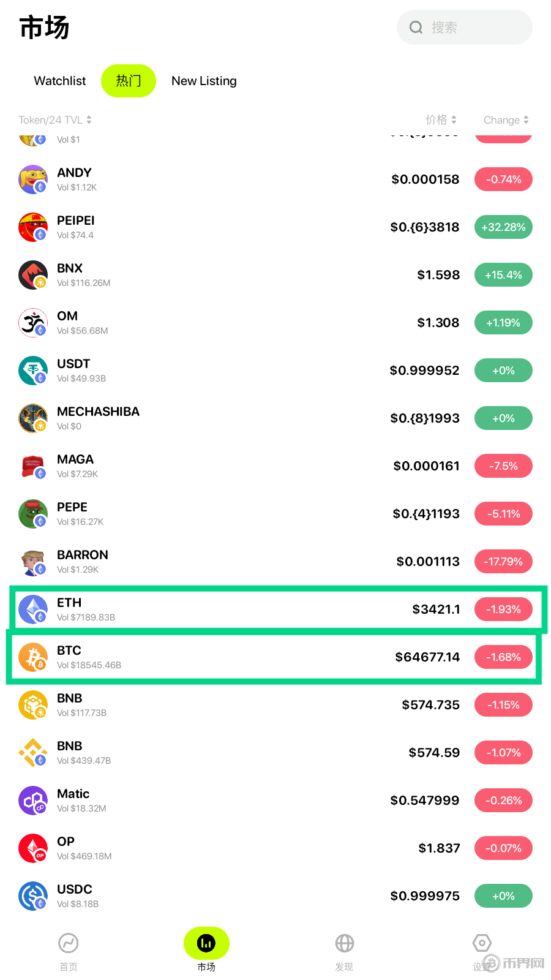The image size is (551, 980).
Task: Tap the ETH -1.93% change badge
Action: (x=503, y=609)
